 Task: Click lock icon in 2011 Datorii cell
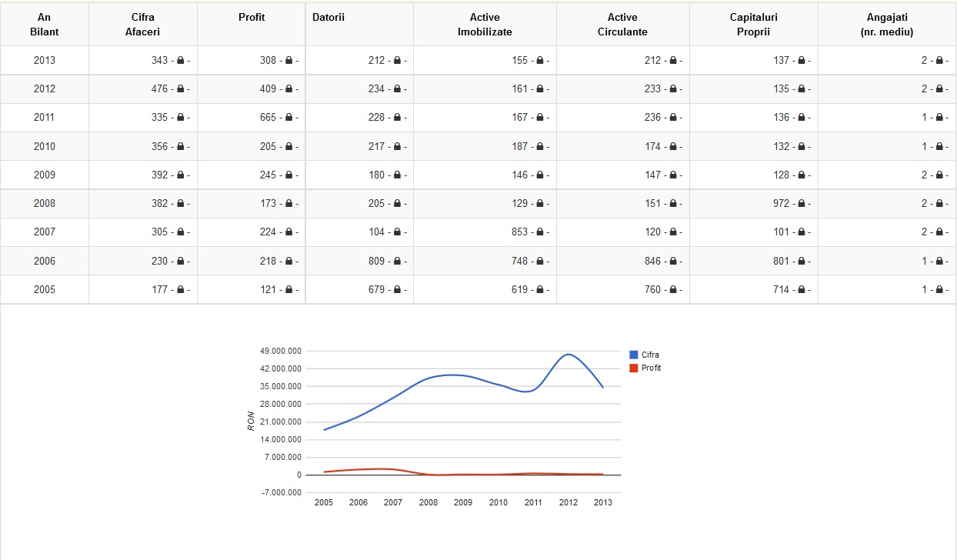pyautogui.click(x=398, y=118)
